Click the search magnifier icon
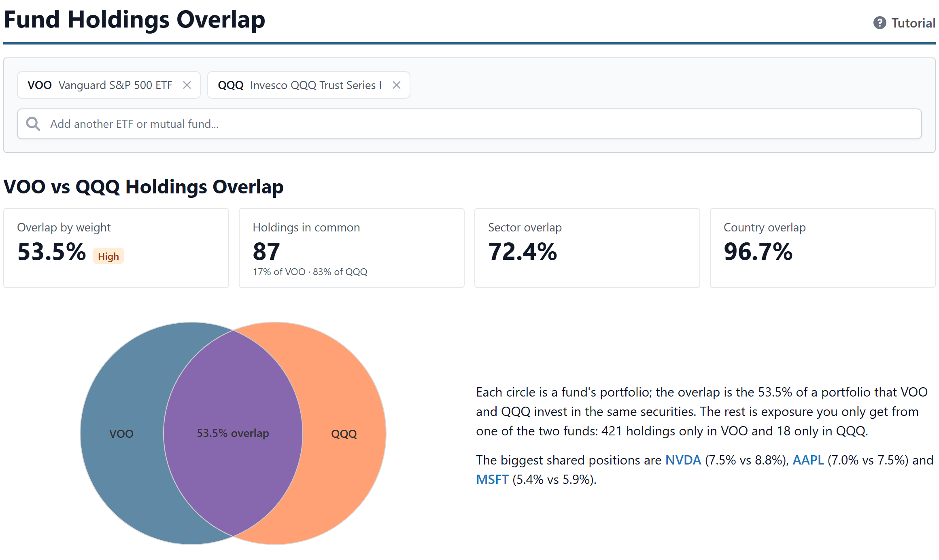This screenshot has height=560, width=939. 33,124
